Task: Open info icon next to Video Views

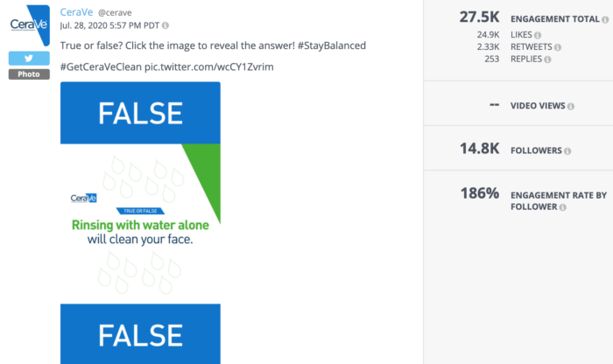Action: [x=571, y=106]
